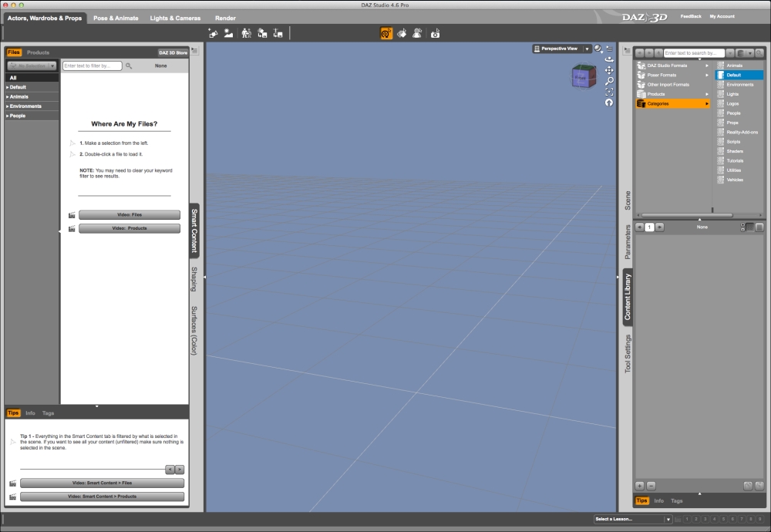Show next tip with the right arrow
Screen dimensions: 771x532
(x=180, y=470)
